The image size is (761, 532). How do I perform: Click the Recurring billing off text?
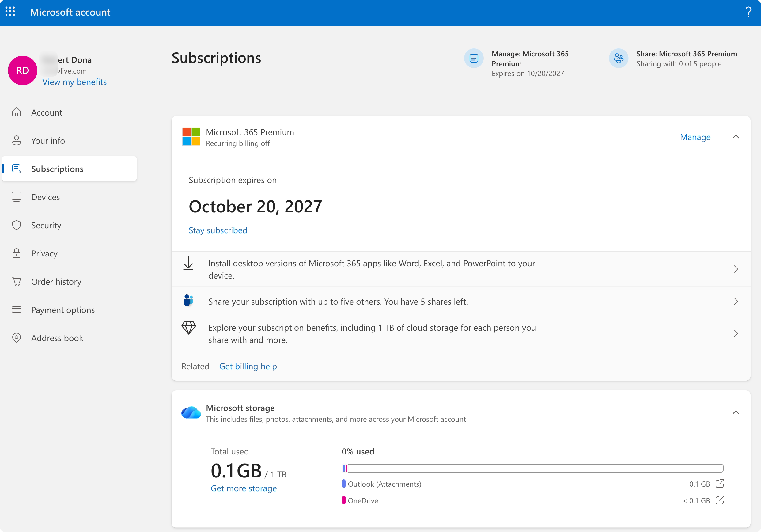coord(238,143)
